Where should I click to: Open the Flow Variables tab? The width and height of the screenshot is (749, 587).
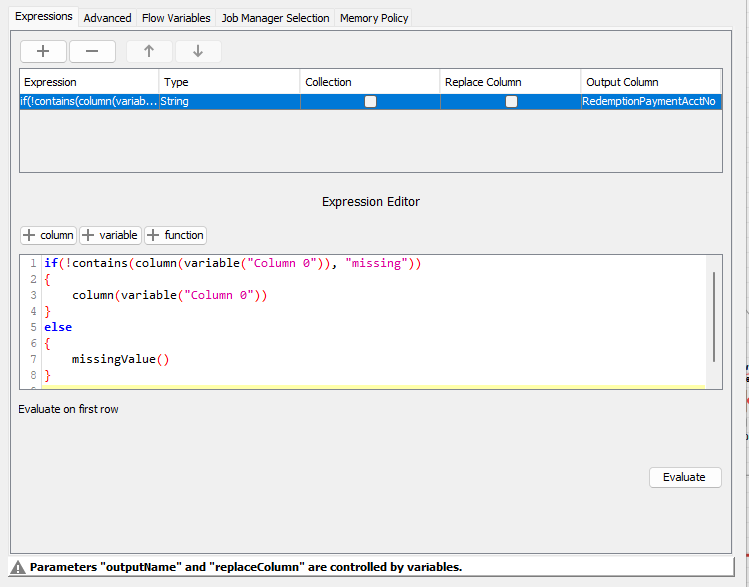click(176, 18)
